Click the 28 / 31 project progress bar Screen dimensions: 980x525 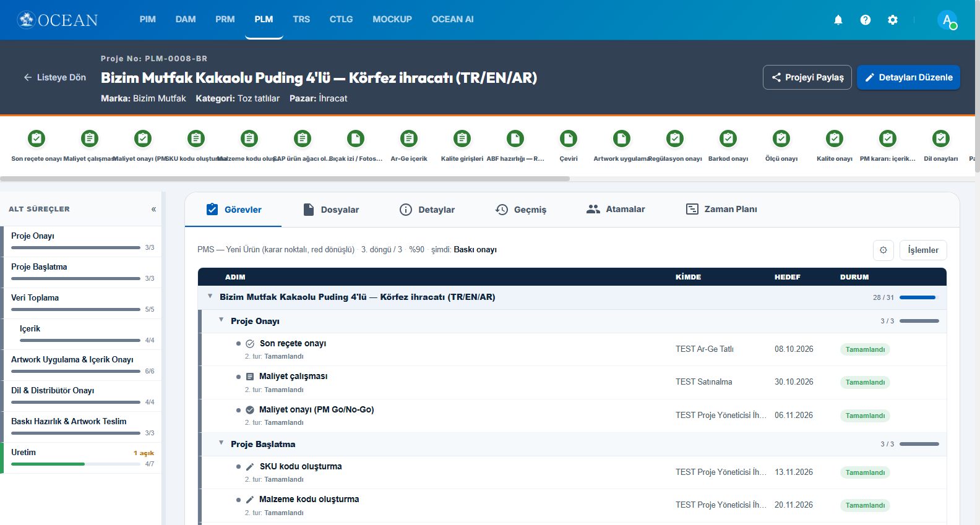click(x=919, y=297)
